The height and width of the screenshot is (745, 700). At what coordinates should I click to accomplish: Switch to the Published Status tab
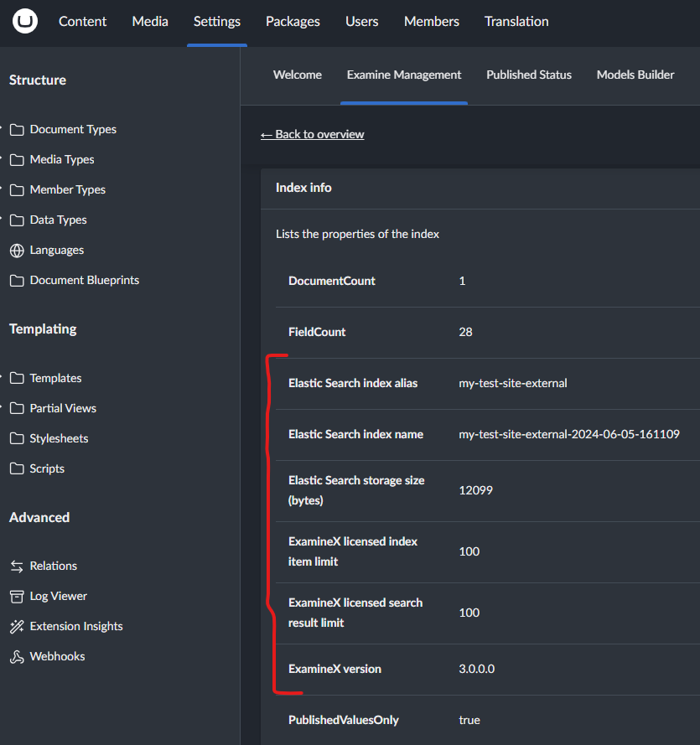pyautogui.click(x=529, y=75)
